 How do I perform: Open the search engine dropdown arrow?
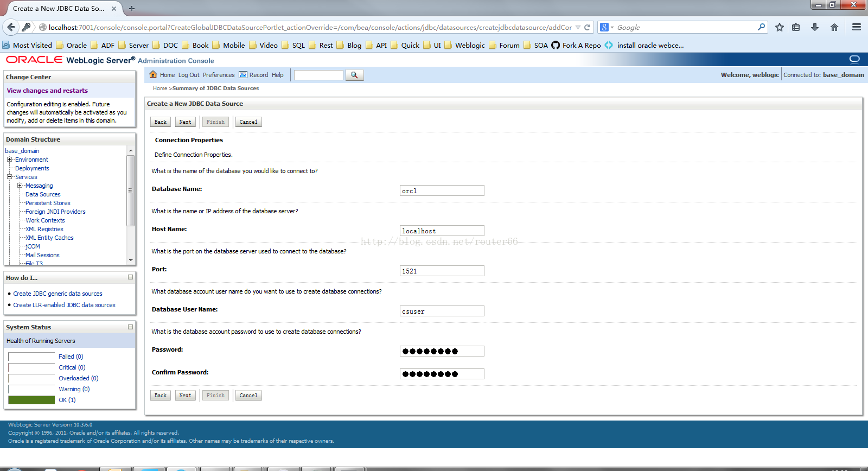coord(612,27)
